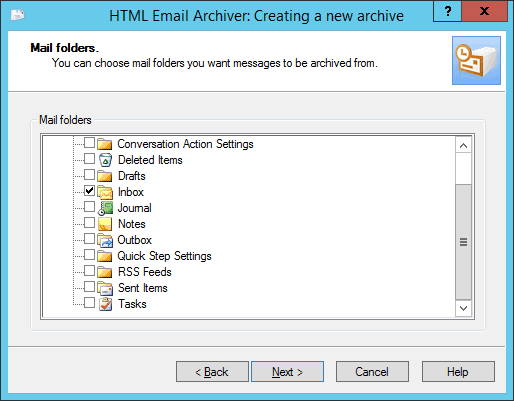Select the Tasks checkbox

tap(89, 303)
